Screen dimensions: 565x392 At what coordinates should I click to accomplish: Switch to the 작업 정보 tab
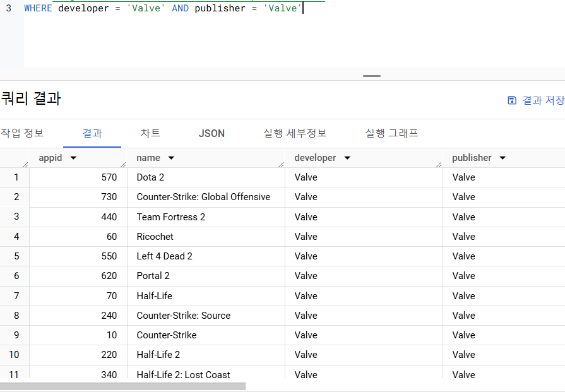click(22, 133)
